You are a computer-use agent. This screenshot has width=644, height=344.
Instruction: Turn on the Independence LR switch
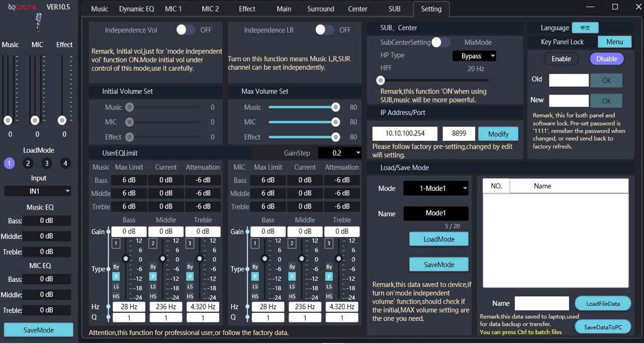coord(325,30)
